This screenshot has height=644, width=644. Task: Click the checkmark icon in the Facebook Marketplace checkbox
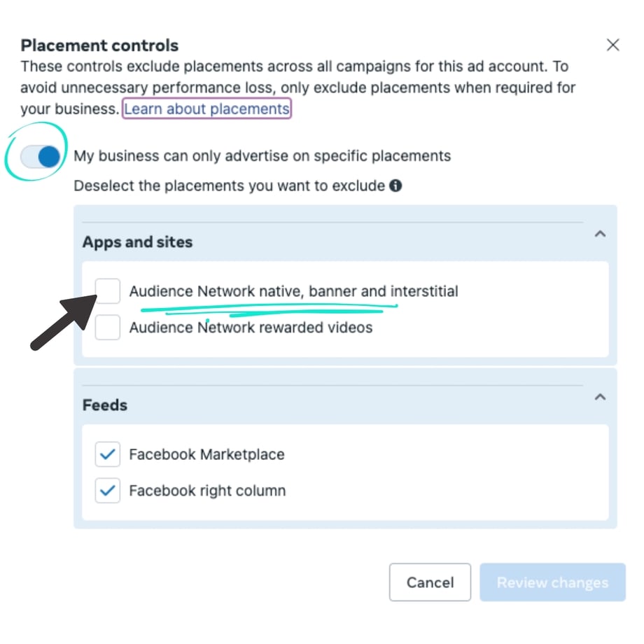[x=107, y=454]
